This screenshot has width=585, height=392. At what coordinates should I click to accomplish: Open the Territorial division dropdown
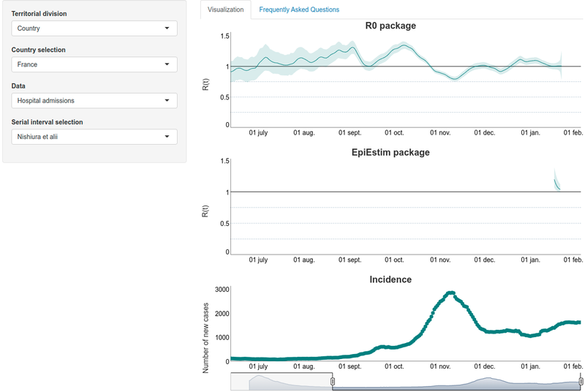tap(94, 29)
